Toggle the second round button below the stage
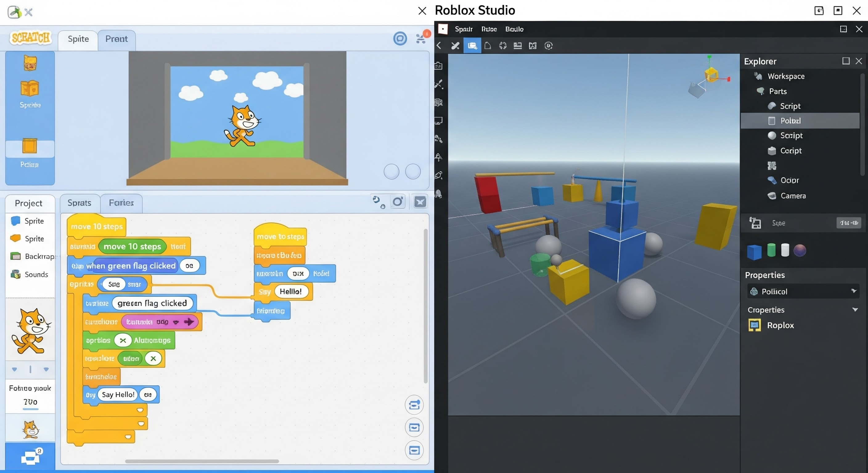Screen dimensions: 868x473 [x=413, y=172]
